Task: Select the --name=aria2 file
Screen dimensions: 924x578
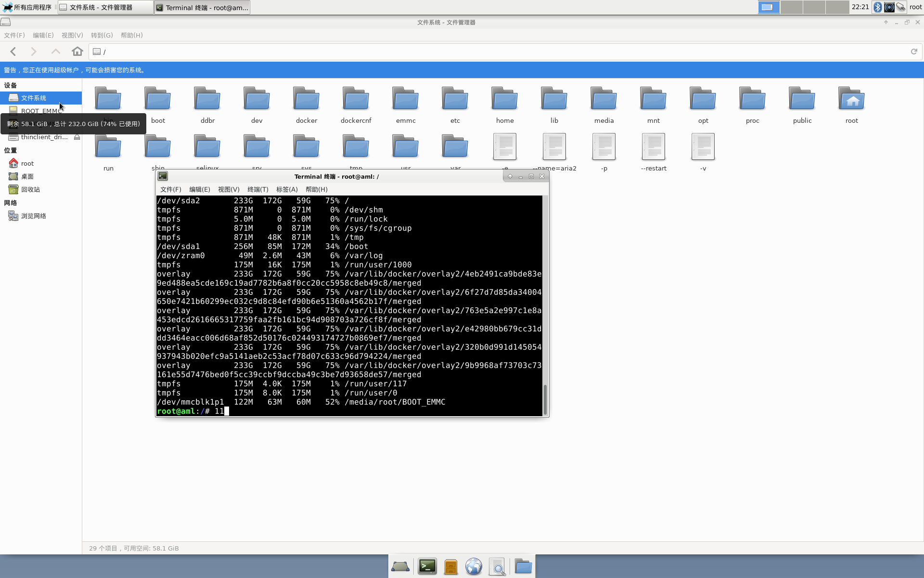Action: coord(554,153)
